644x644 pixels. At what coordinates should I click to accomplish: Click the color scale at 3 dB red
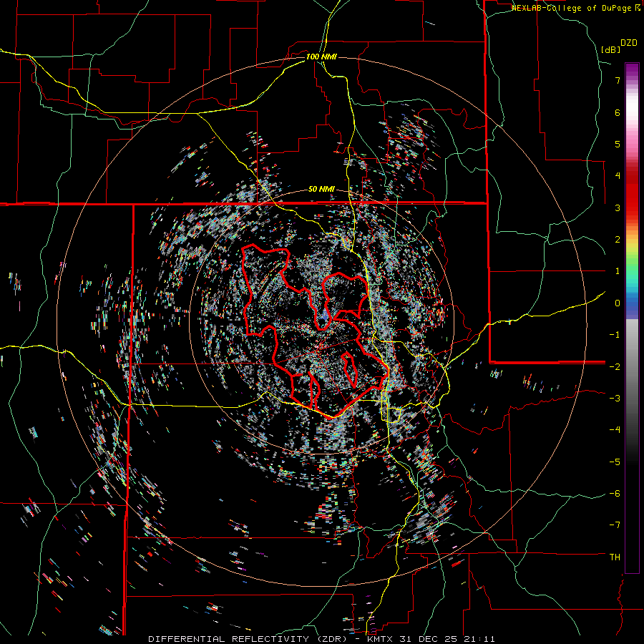tap(632, 208)
